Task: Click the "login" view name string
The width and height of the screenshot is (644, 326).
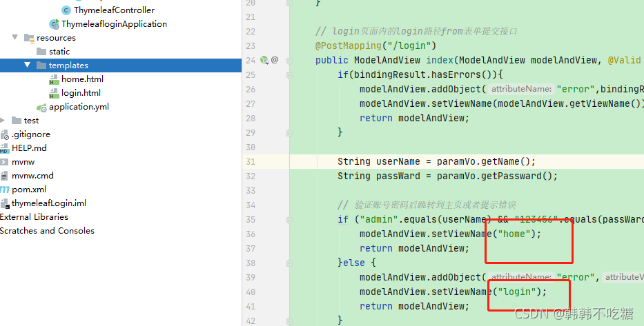Action: click(517, 292)
